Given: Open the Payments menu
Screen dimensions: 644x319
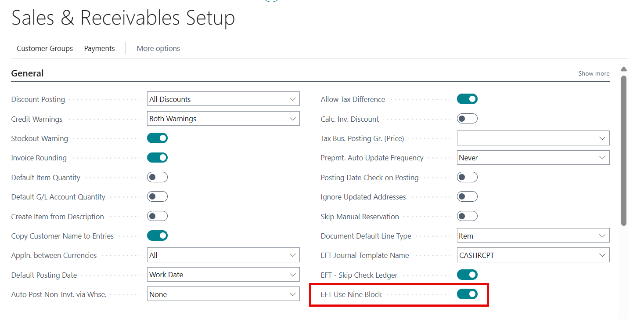Looking at the screenshot, I should pos(99,48).
